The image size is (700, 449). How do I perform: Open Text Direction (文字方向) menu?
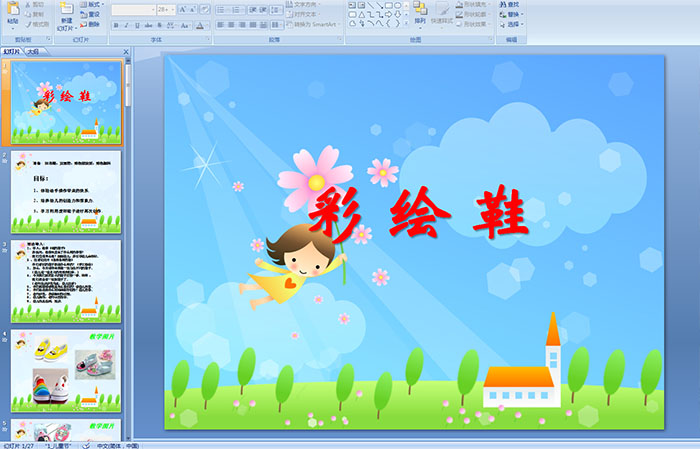click(303, 4)
